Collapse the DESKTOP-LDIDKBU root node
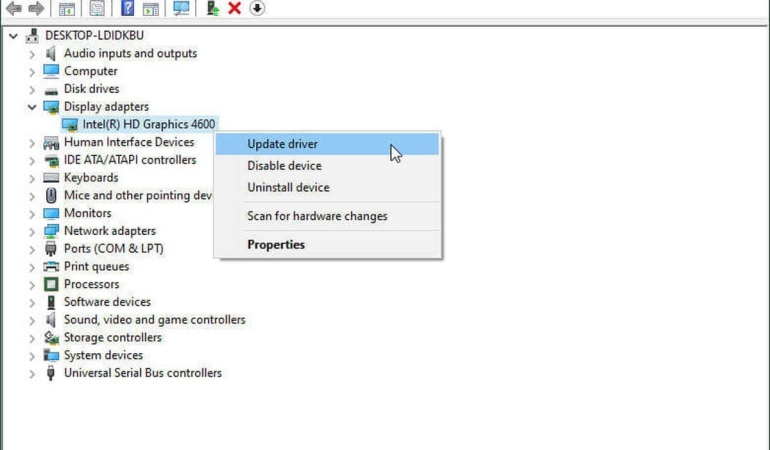The height and width of the screenshot is (450, 770). (13, 36)
